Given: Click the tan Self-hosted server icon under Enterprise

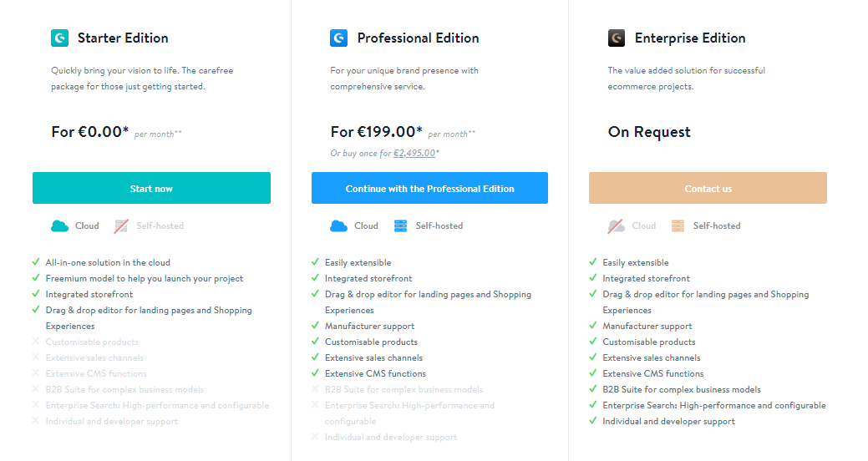Looking at the screenshot, I should tap(678, 225).
